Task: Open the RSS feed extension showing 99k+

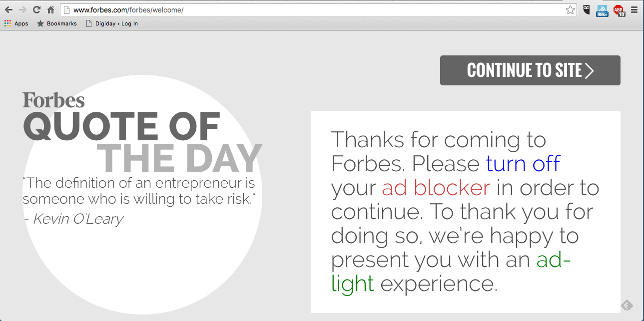Action: (x=602, y=10)
